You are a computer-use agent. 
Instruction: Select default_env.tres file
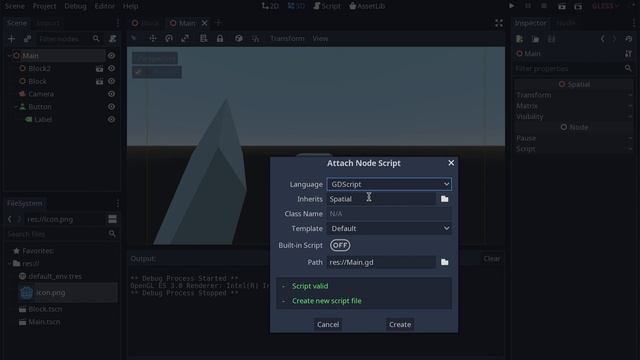(x=55, y=276)
